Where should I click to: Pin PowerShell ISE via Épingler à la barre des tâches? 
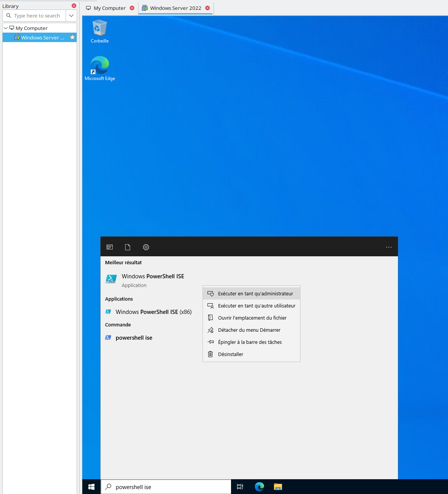tap(250, 342)
